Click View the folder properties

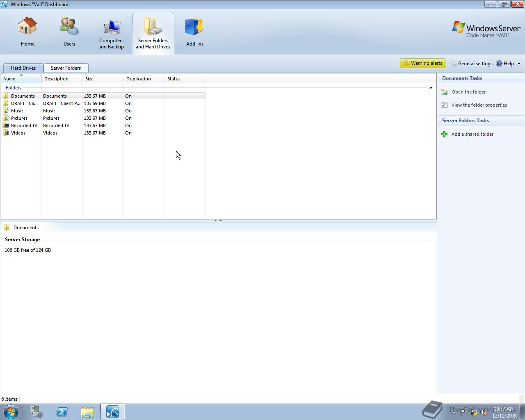479,105
